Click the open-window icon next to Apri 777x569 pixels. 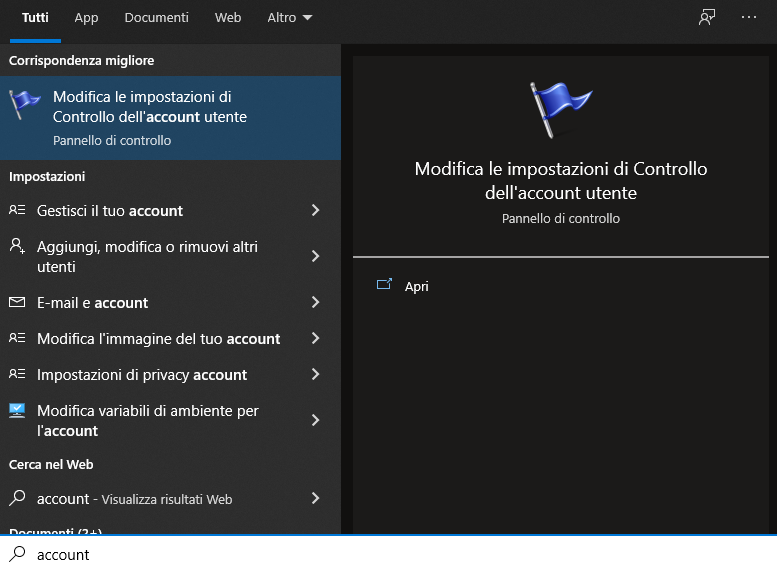[x=384, y=284]
